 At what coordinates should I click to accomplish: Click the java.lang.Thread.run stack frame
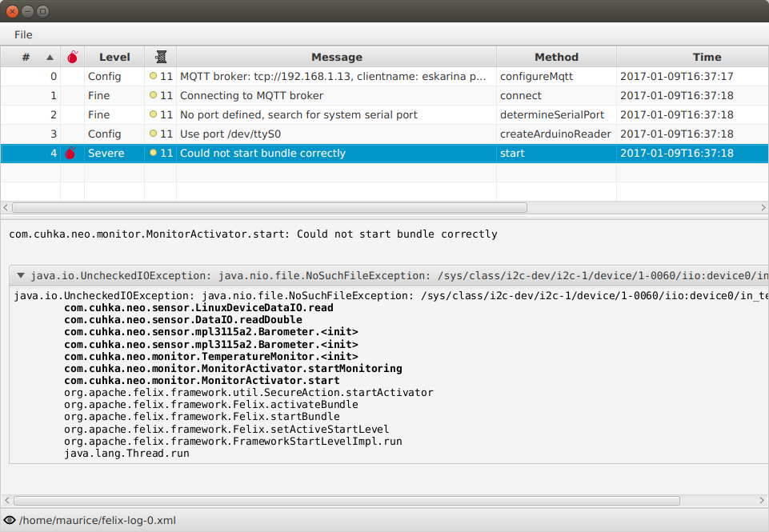126,454
